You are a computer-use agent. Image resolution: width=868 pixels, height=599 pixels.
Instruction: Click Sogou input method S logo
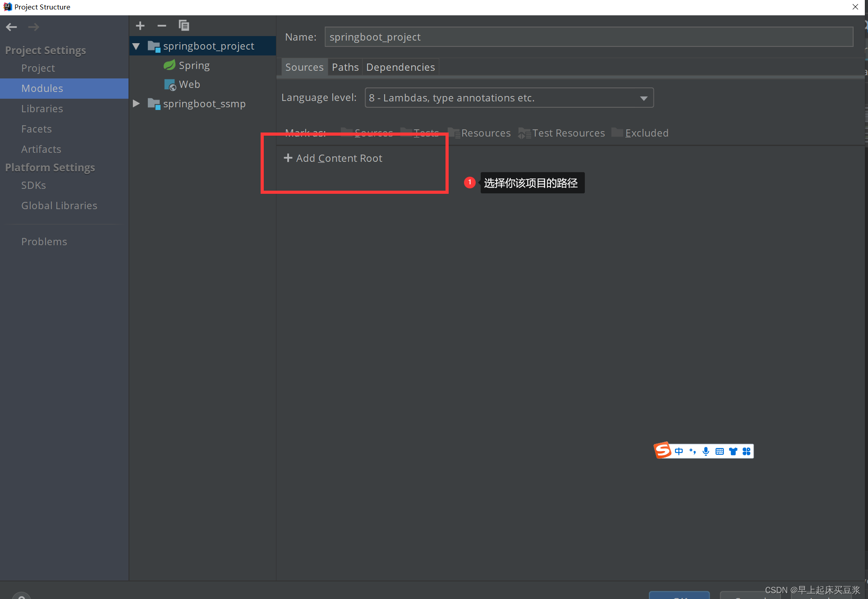[662, 450]
